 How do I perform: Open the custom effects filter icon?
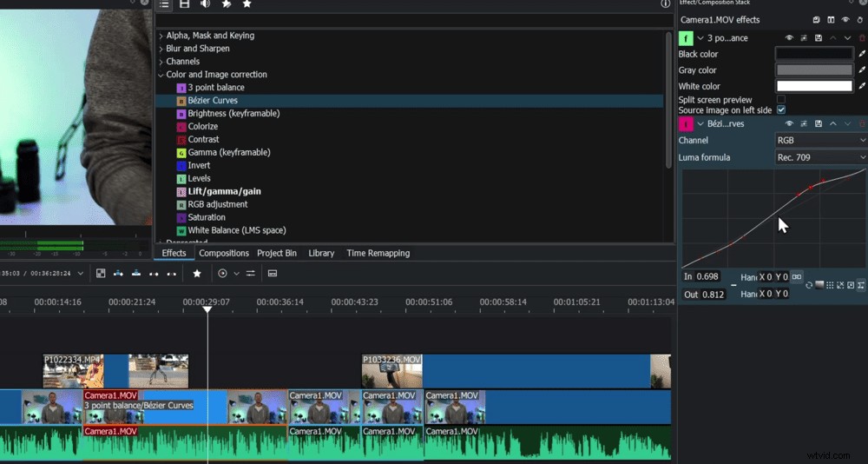(227, 3)
